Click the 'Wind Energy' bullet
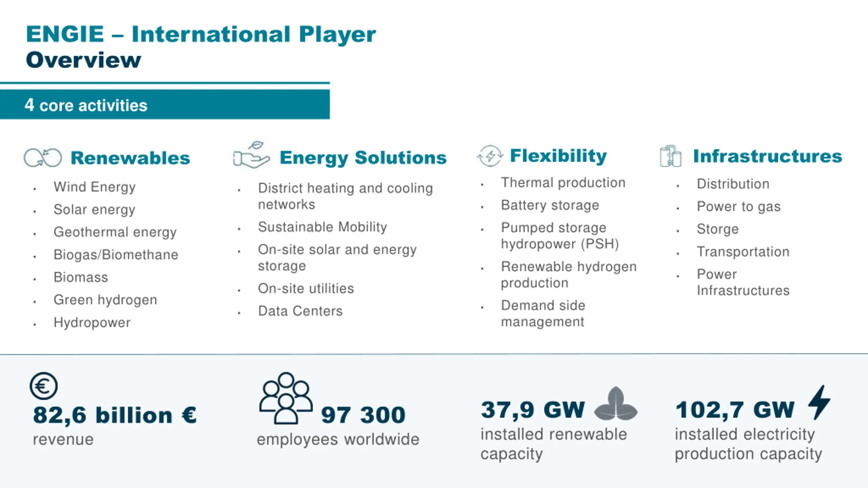The width and height of the screenshot is (868, 488). pyautogui.click(x=95, y=187)
